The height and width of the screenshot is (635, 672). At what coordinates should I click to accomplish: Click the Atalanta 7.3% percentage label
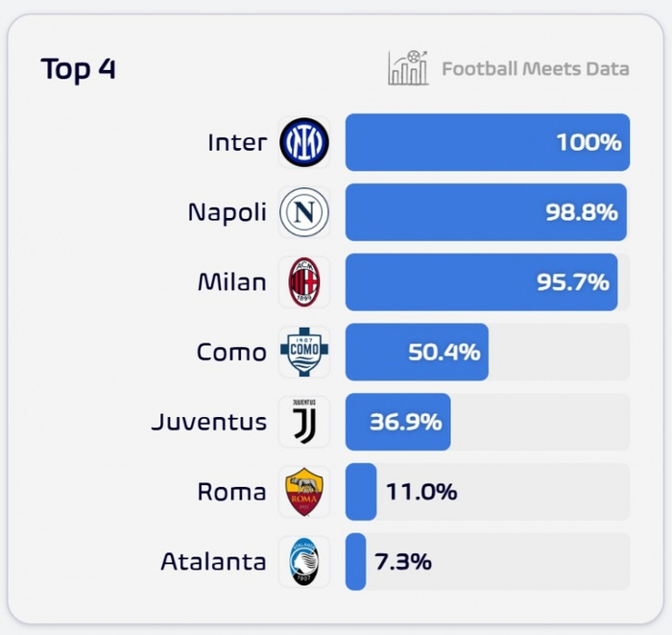point(403,562)
